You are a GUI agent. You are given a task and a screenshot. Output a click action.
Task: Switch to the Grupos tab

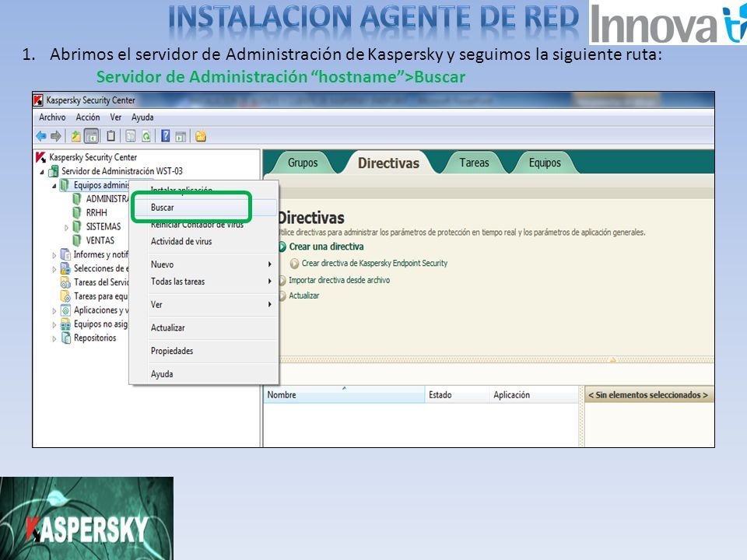coord(303,163)
